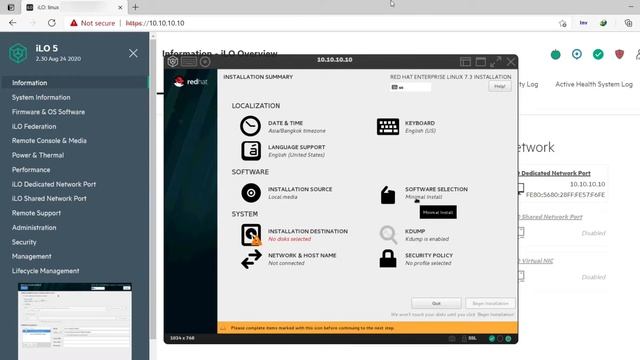The image size is (640, 360).
Task: Click the Help button in installer
Action: click(500, 86)
